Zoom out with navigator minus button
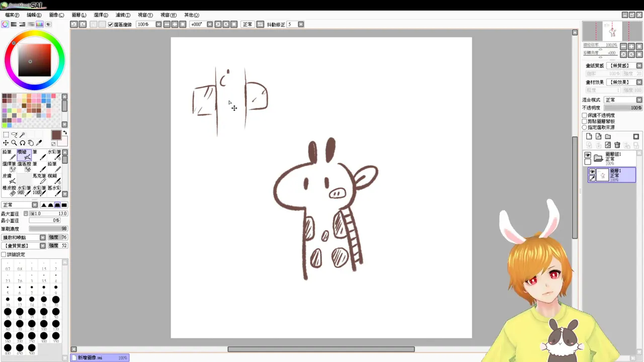644x362 pixels. (623, 46)
